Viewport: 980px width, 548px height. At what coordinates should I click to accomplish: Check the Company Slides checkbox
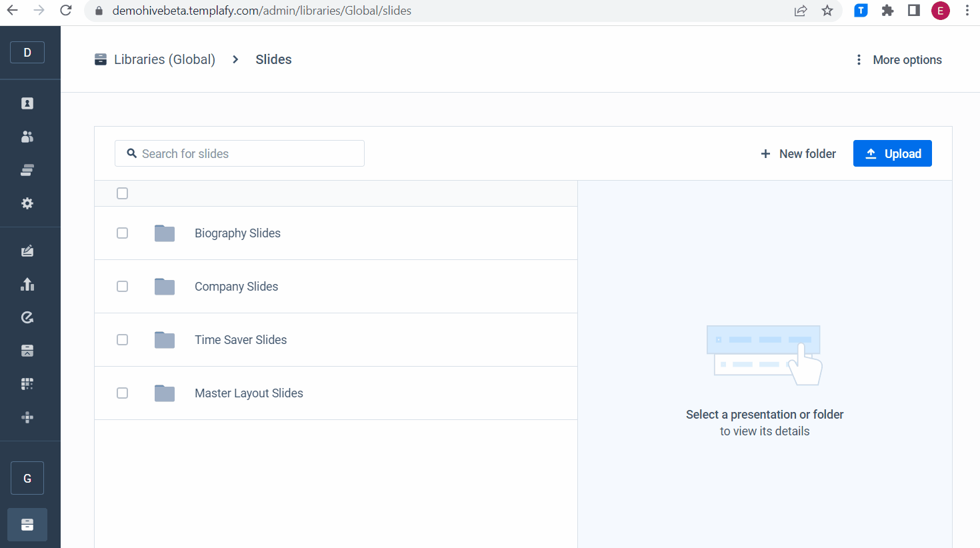click(122, 287)
